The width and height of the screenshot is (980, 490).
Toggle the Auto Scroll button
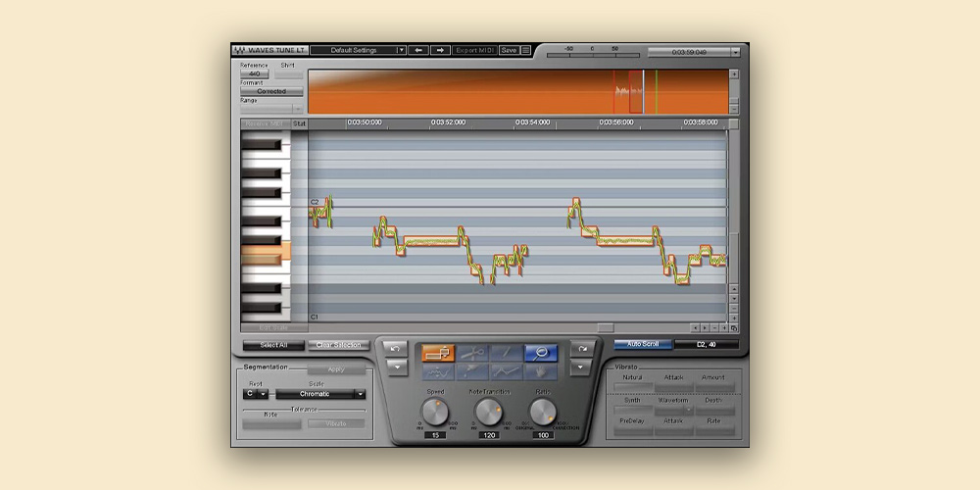tap(643, 344)
